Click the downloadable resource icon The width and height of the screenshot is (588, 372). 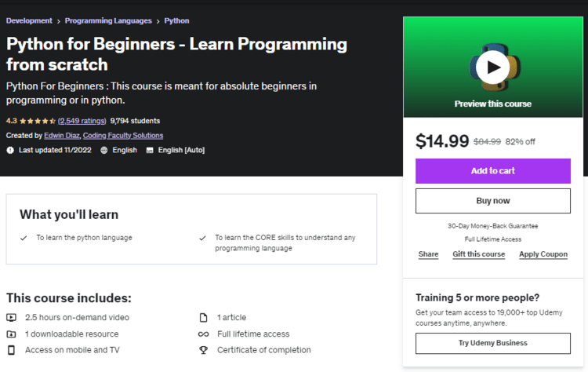tap(11, 334)
